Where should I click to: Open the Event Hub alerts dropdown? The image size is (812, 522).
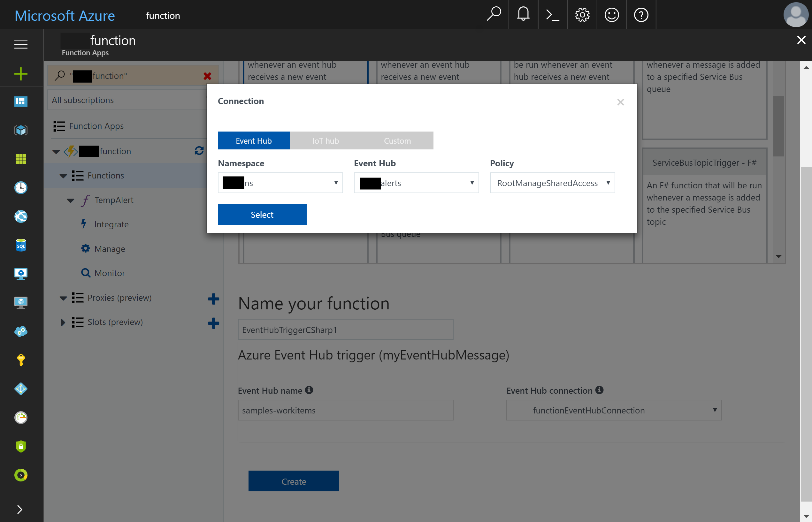416,183
